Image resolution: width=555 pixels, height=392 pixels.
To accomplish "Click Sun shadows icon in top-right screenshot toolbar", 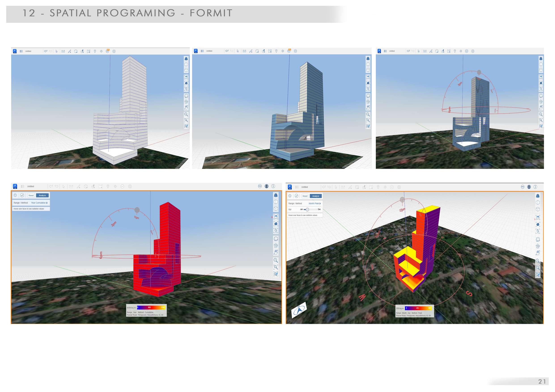I will click(461, 51).
